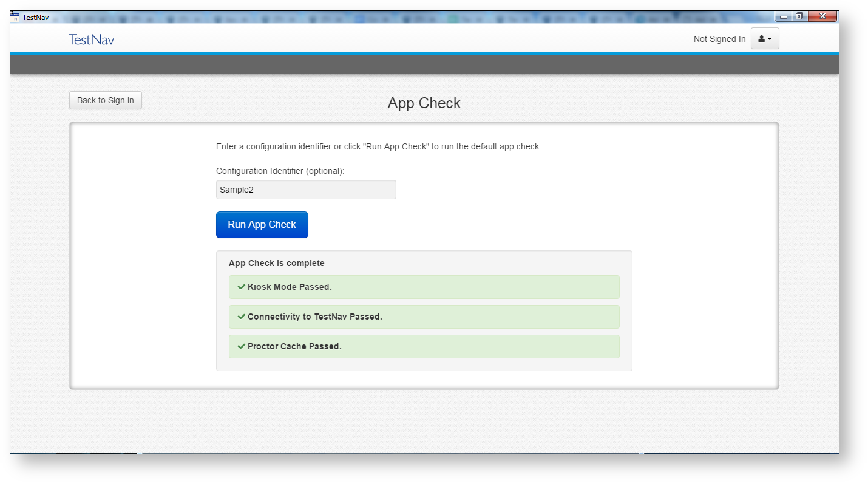Viewport: 868px width, 483px height.
Task: Click the TestNav logo in the header
Action: 91,39
